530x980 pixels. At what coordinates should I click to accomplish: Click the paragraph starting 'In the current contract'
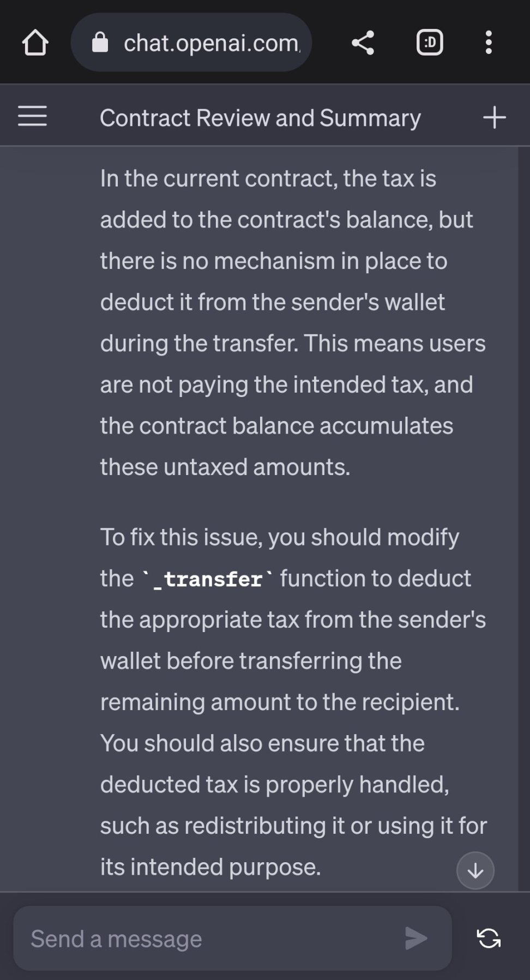[293, 322]
